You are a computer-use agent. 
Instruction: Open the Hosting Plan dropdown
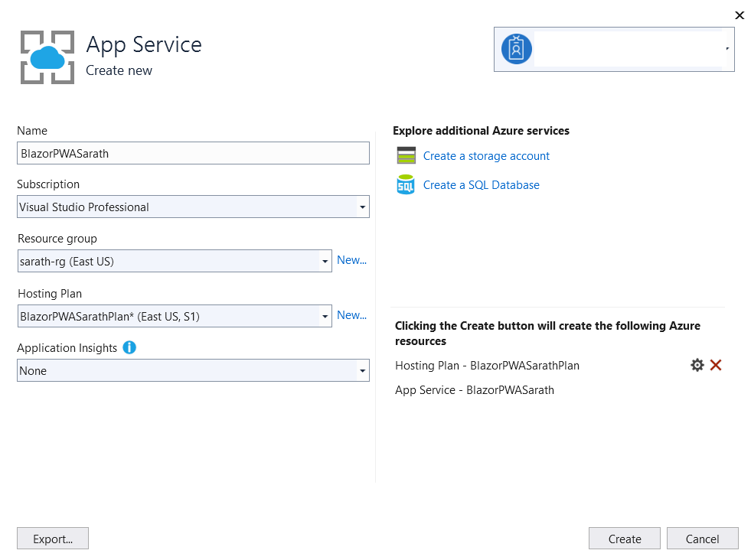325,315
